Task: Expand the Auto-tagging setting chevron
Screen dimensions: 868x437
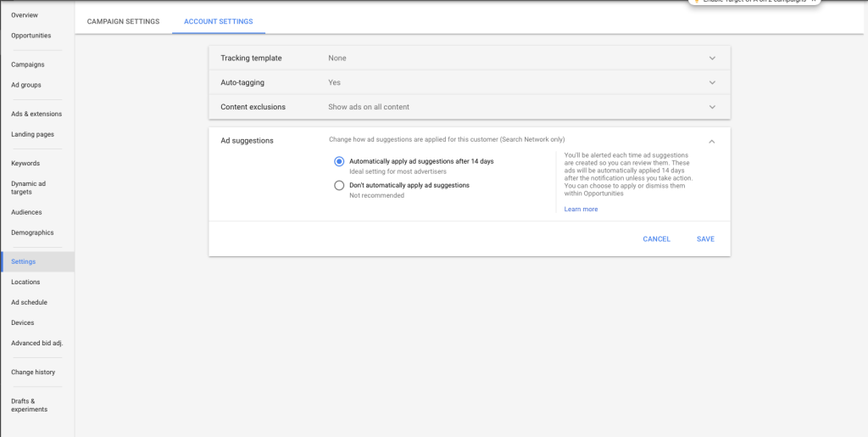Action: click(712, 83)
